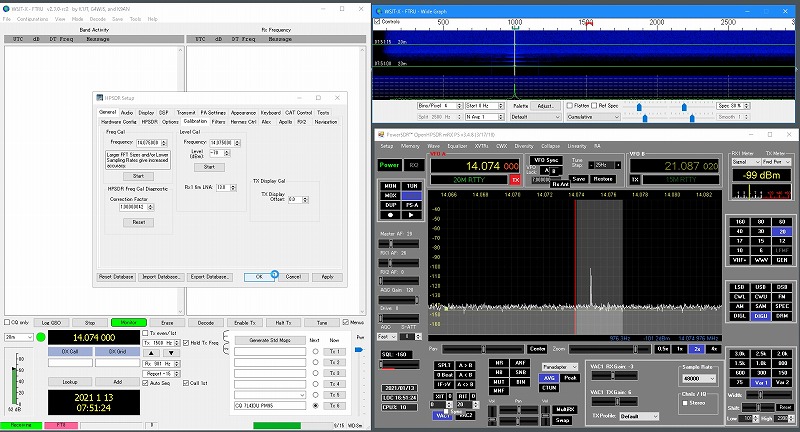Open the Sample Rate 48000 dropdown
Image resolution: width=800 pixels, height=432 pixels.
click(x=699, y=378)
